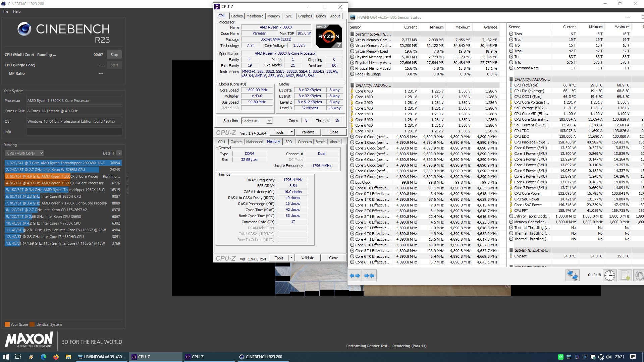This screenshot has width=644, height=362.
Task: Click HWiNFO tray icon with bars
Action: coord(569,357)
